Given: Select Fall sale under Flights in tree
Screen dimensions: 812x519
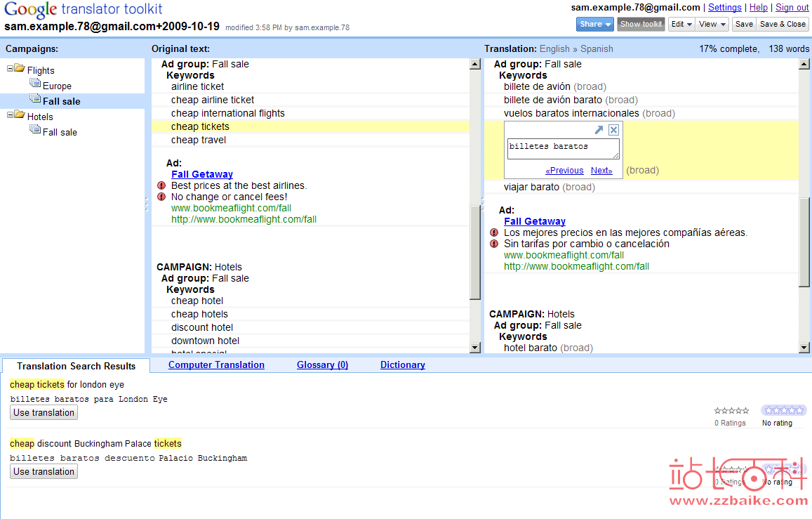Looking at the screenshot, I should (61, 102).
